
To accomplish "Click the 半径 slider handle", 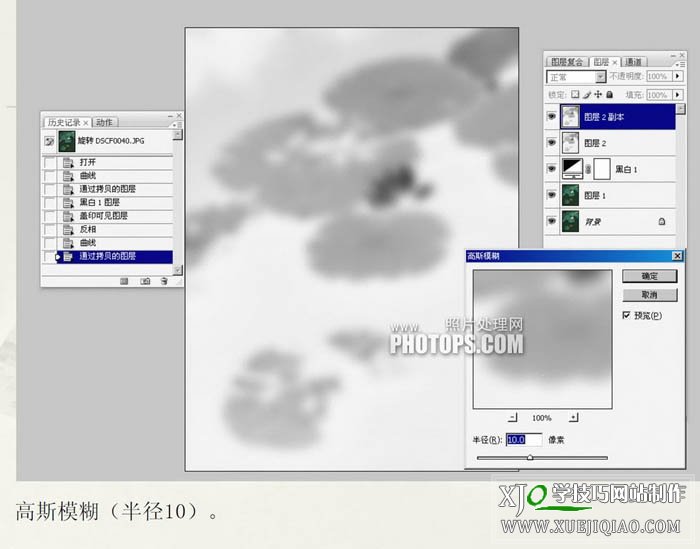I will (x=530, y=458).
